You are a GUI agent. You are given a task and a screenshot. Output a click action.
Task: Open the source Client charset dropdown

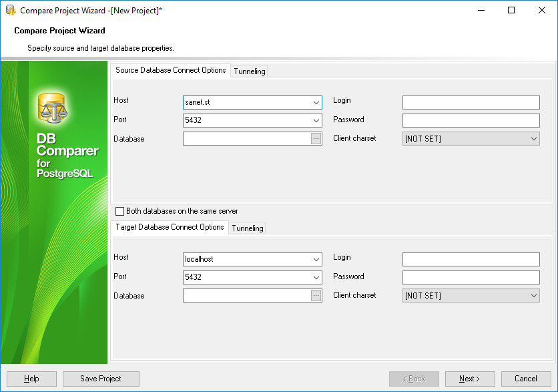point(471,139)
